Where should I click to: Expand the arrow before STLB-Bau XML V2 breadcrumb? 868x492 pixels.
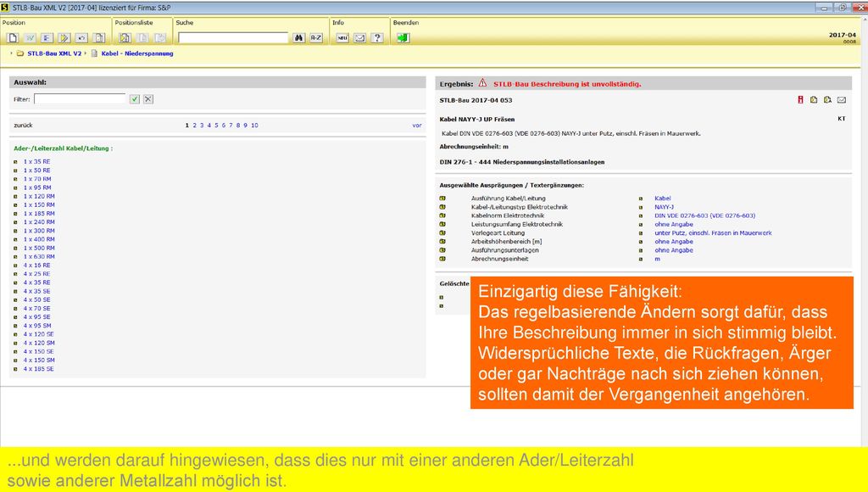(12, 53)
